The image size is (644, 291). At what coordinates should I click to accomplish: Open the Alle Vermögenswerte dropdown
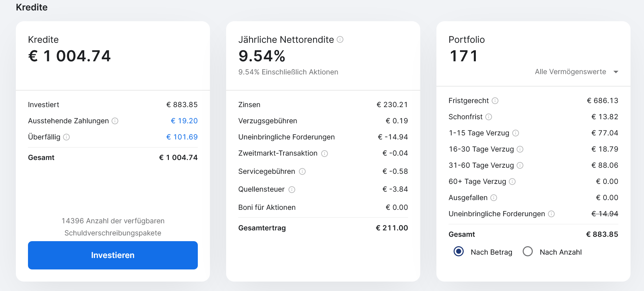[577, 72]
